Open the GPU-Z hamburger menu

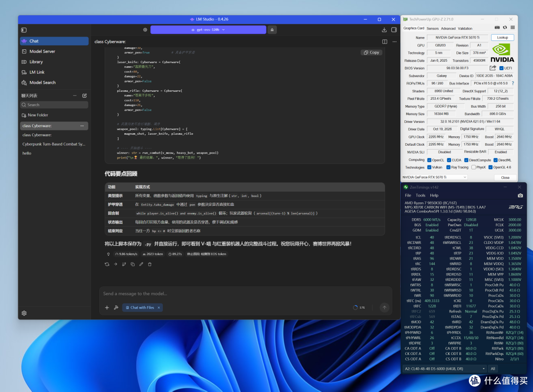pos(513,28)
